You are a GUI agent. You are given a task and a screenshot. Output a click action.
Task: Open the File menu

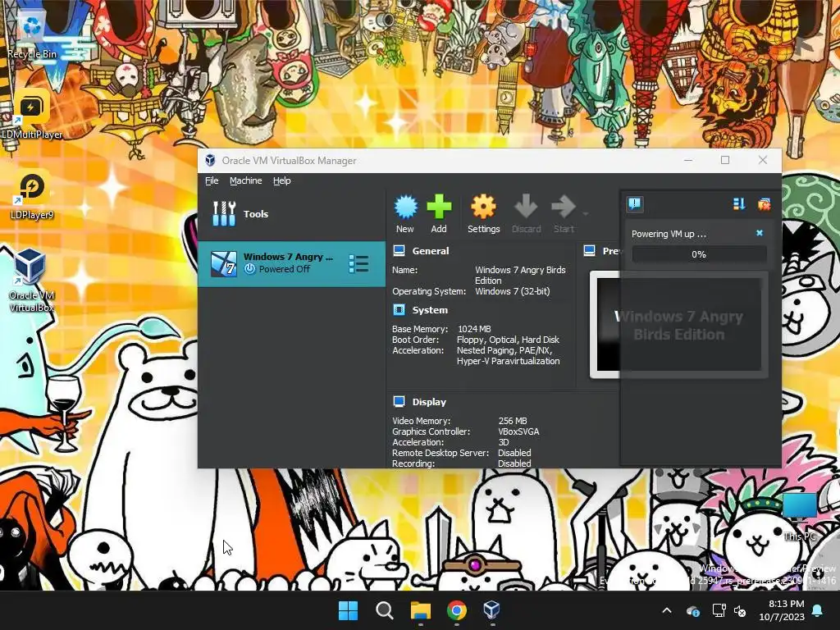tap(212, 180)
